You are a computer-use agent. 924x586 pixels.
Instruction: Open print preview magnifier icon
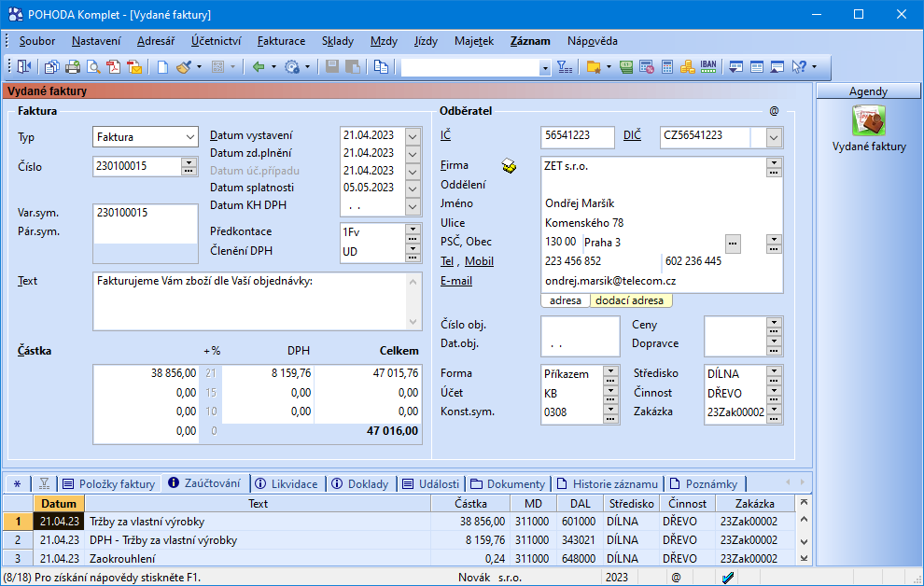[x=93, y=67]
